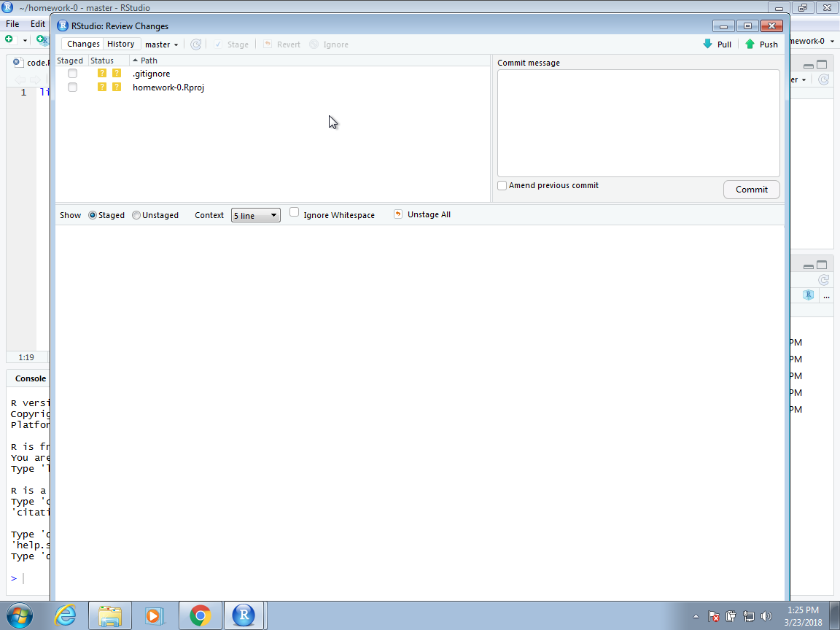Click the R package icon in background pane
The image size is (840, 630).
coord(809,295)
